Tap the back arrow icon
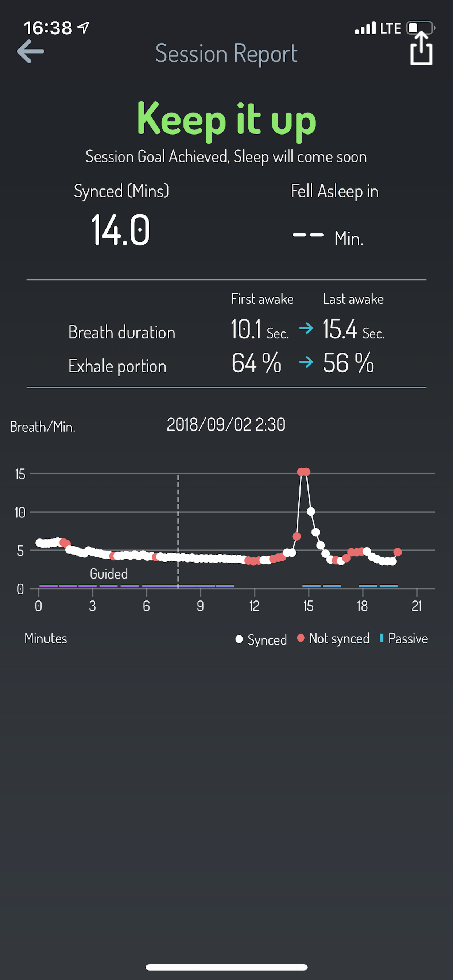This screenshot has width=453, height=980. coord(30,51)
